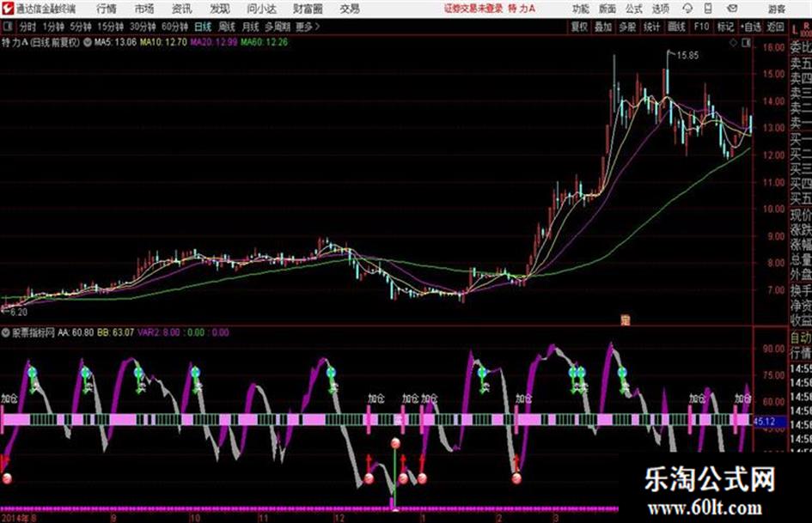812x523 pixels.
Task: Click the 画线 toolbar button
Action: point(676,27)
